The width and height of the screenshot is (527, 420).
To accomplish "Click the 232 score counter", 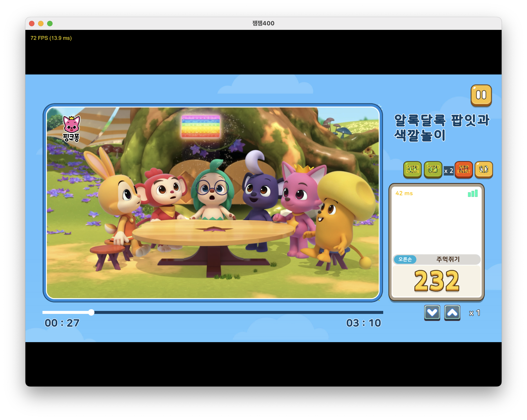I will coord(436,281).
